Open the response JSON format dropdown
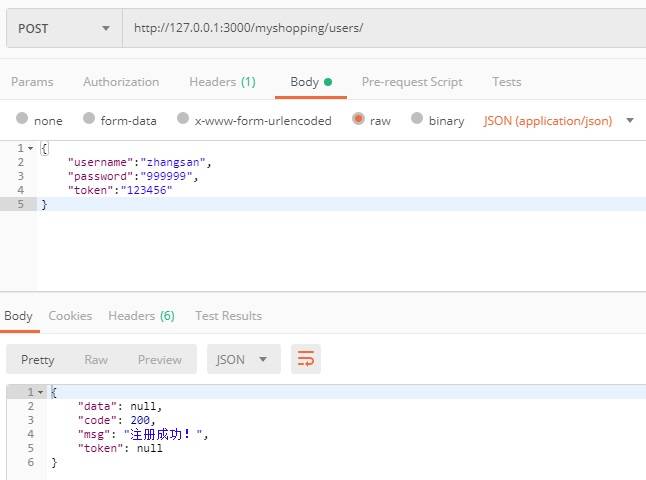 [242, 360]
